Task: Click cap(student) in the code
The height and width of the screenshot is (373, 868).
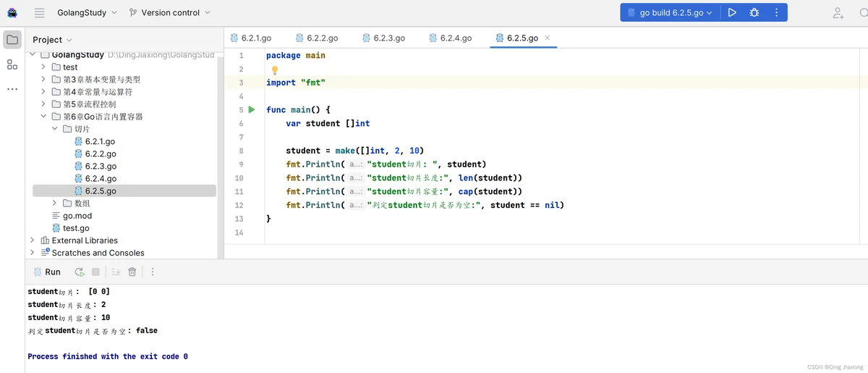Action: 488,191
